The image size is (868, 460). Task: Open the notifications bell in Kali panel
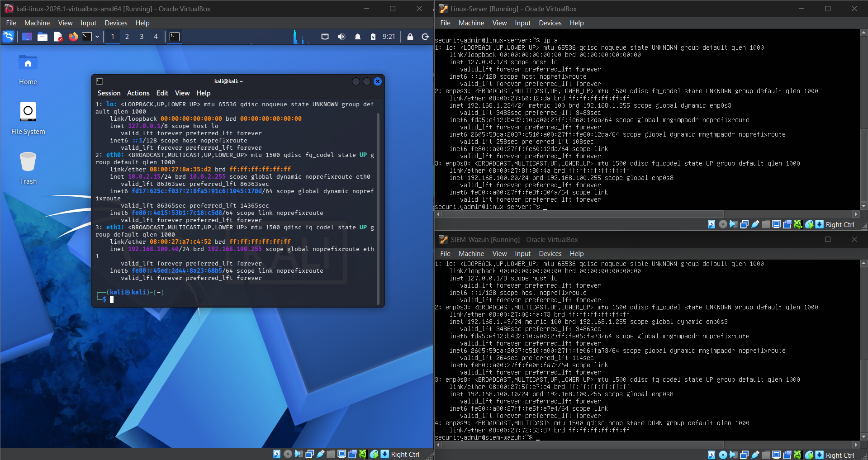(x=358, y=37)
